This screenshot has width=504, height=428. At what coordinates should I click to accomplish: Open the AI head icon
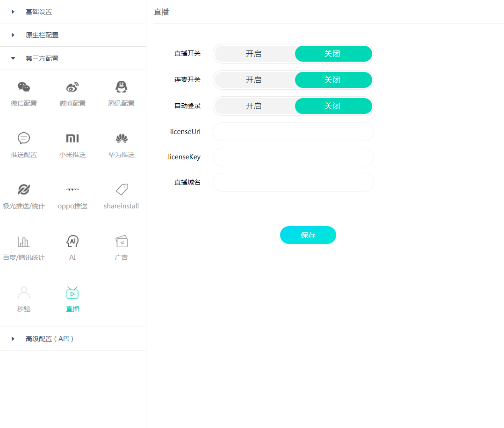[72, 241]
